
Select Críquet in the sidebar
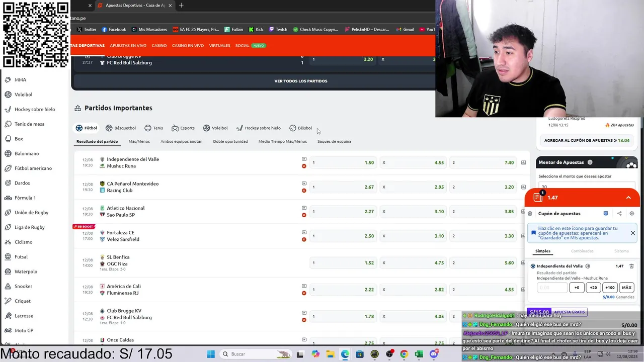(23, 301)
